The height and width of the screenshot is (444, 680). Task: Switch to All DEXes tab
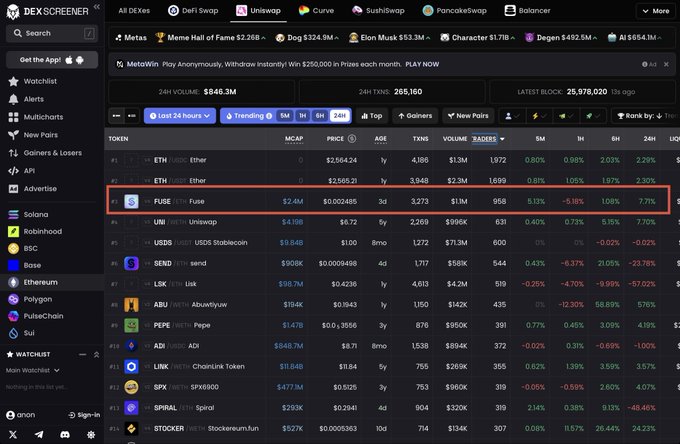(x=134, y=10)
